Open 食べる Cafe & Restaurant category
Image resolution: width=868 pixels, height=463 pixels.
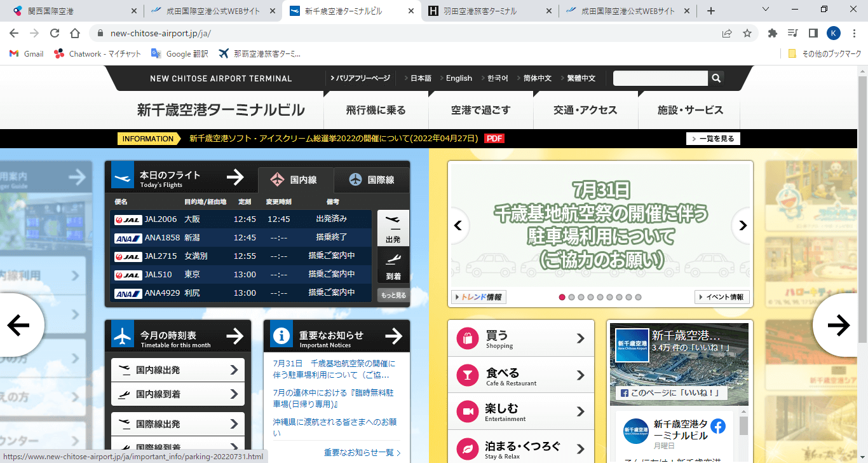click(521, 375)
